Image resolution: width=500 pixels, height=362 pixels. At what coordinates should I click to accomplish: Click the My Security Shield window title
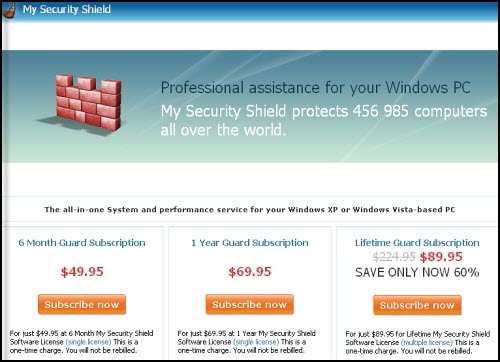[x=67, y=9]
